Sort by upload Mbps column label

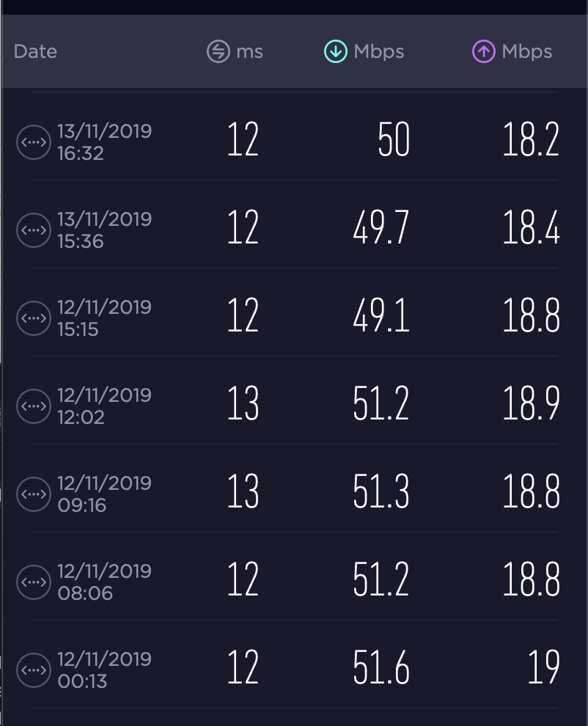pos(527,52)
